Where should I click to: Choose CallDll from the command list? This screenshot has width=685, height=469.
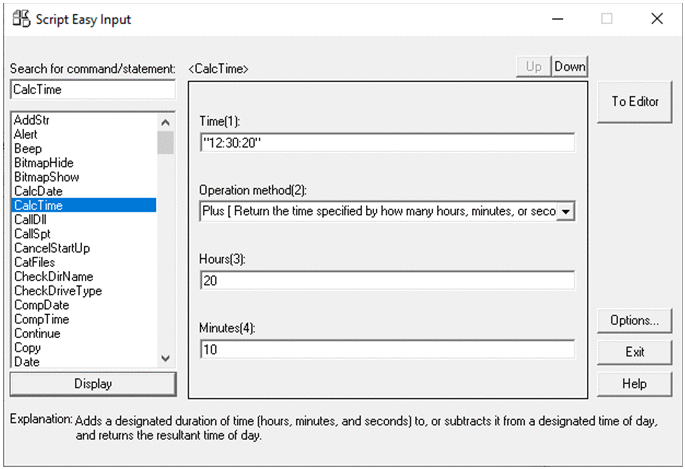33,219
